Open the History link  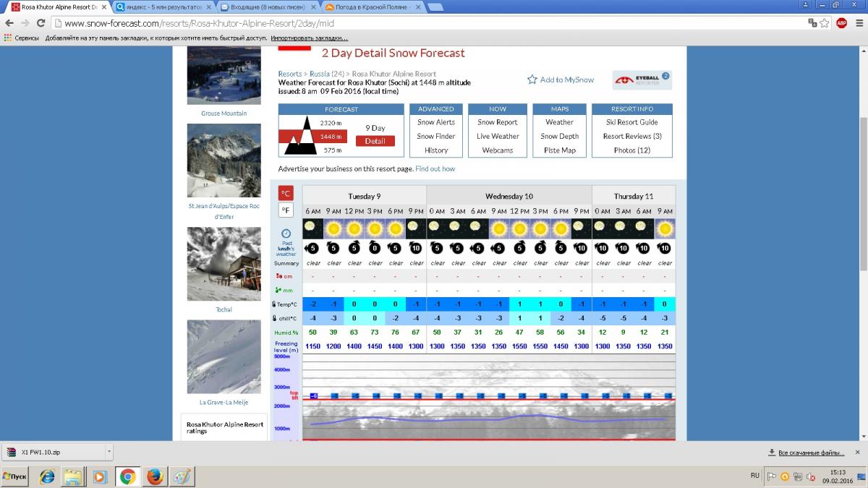(436, 150)
